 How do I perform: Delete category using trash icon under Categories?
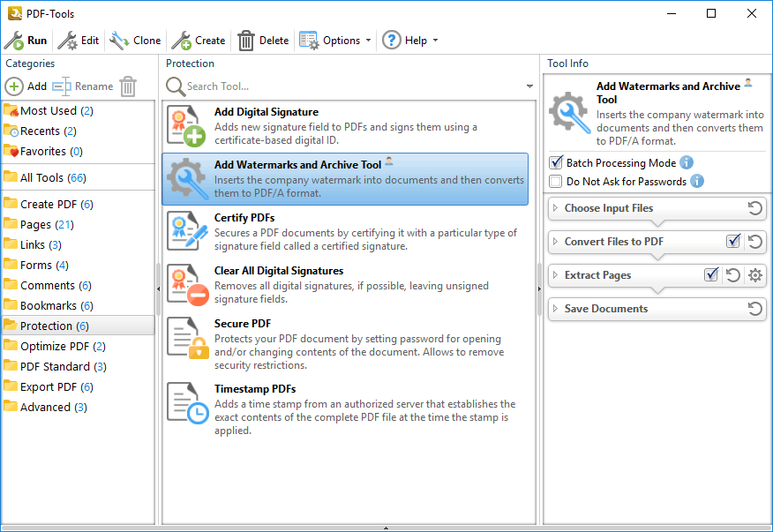click(128, 86)
